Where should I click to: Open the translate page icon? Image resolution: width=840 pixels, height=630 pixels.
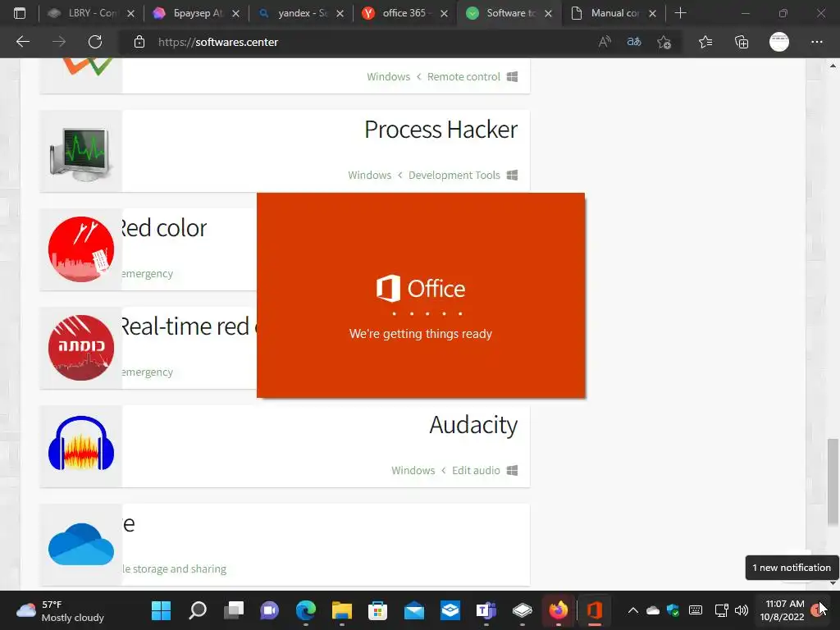(634, 42)
